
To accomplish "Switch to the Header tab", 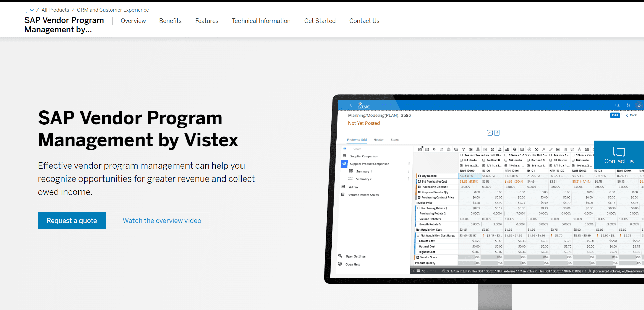I will coord(379,140).
